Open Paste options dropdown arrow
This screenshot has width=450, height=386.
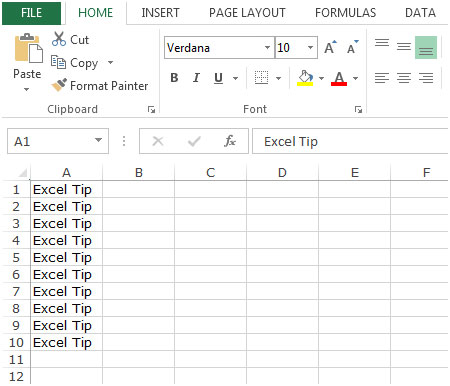click(27, 89)
